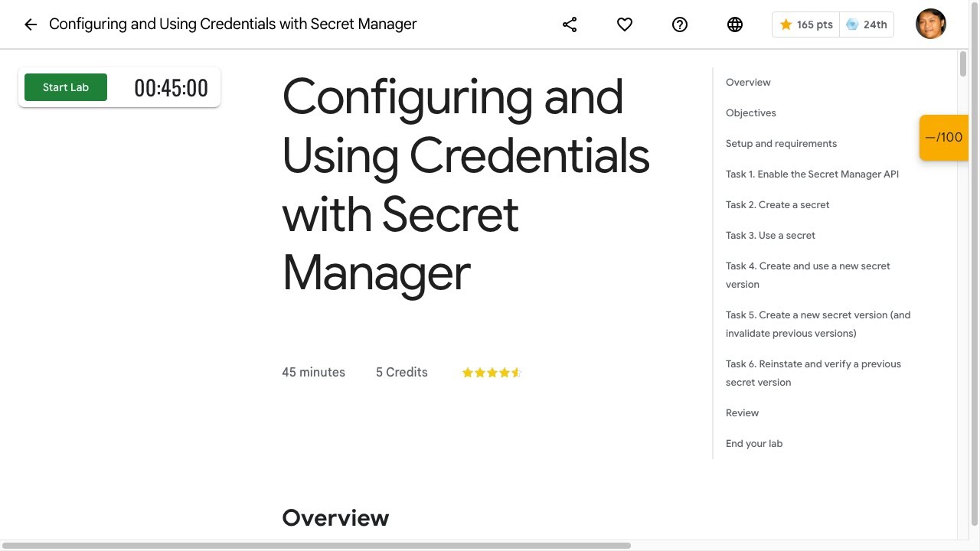
Task: Start the lab with Start Lab button
Action: click(66, 87)
